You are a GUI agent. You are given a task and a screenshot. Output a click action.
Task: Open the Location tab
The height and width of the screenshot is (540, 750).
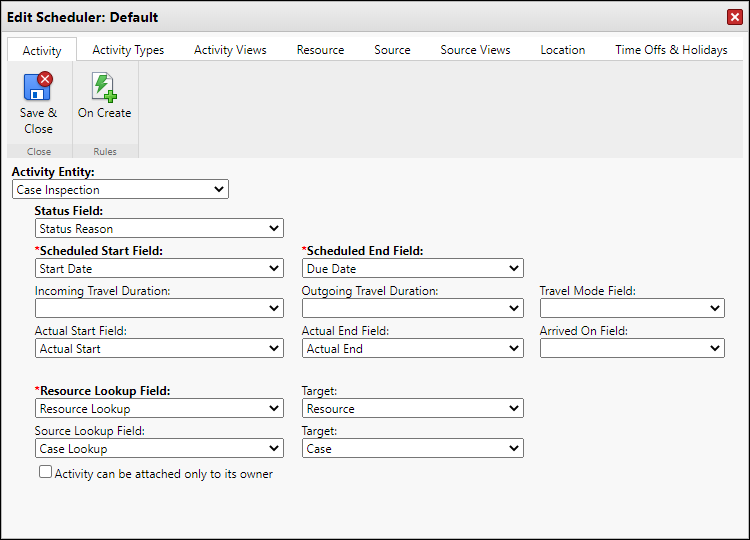pyautogui.click(x=562, y=50)
